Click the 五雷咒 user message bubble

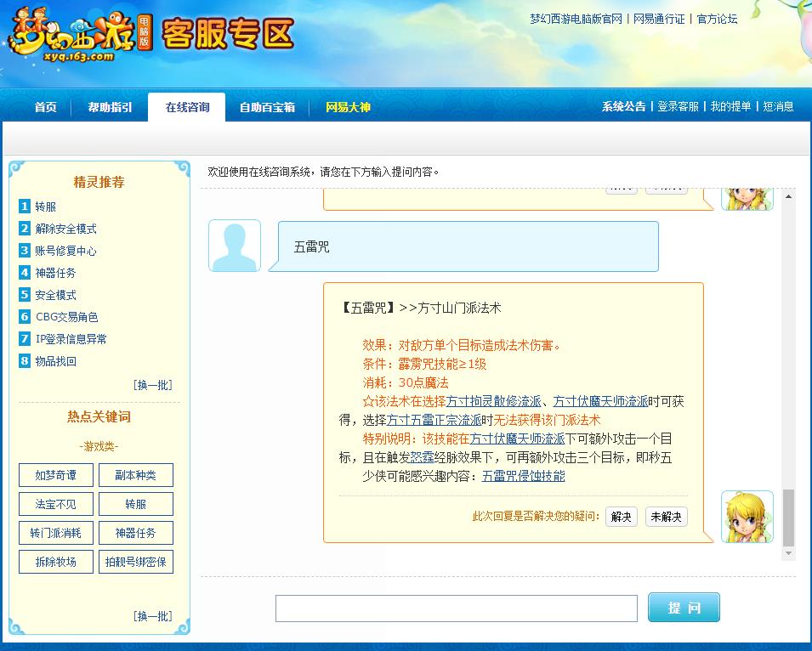[468, 246]
